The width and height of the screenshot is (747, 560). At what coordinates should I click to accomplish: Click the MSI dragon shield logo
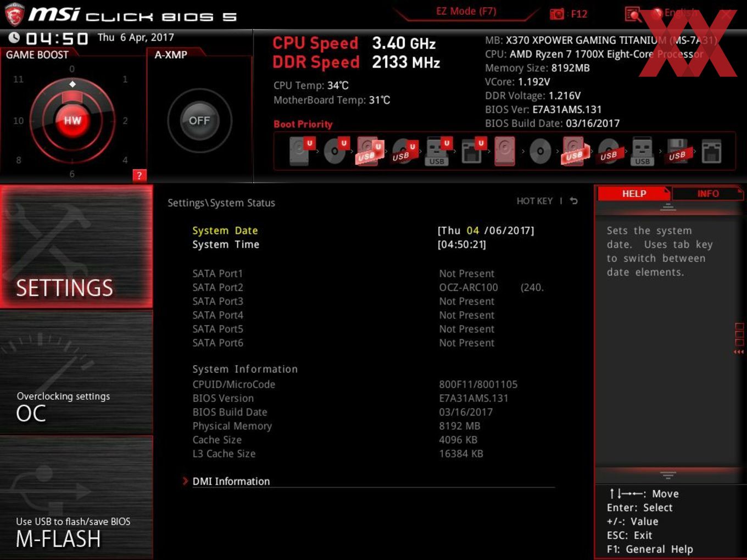coord(14,14)
